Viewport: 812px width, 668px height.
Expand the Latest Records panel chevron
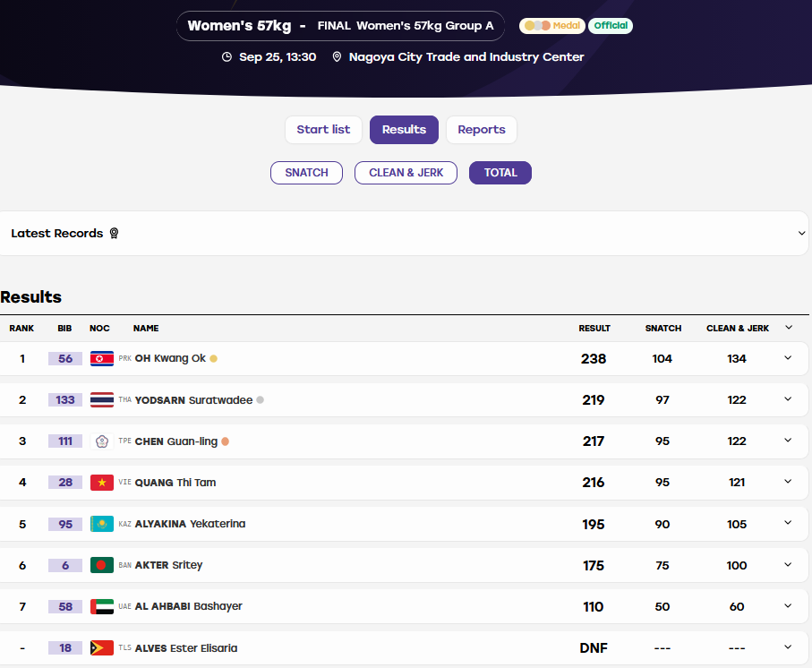click(x=801, y=234)
